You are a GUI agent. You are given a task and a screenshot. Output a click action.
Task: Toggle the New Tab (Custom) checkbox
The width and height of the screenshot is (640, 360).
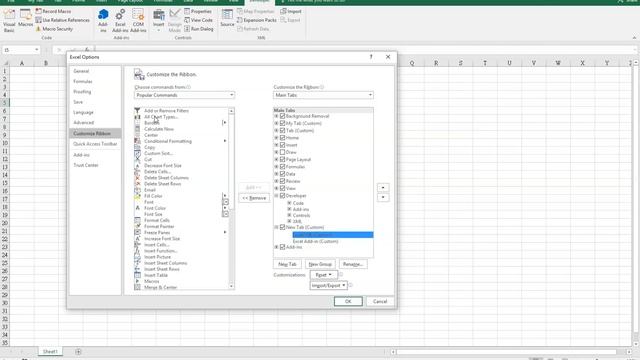(x=282, y=227)
